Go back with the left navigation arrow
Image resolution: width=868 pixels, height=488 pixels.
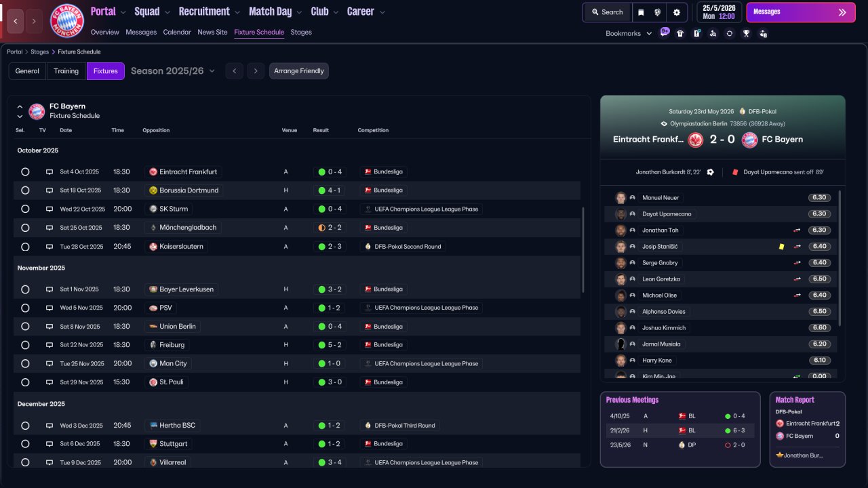(16, 21)
